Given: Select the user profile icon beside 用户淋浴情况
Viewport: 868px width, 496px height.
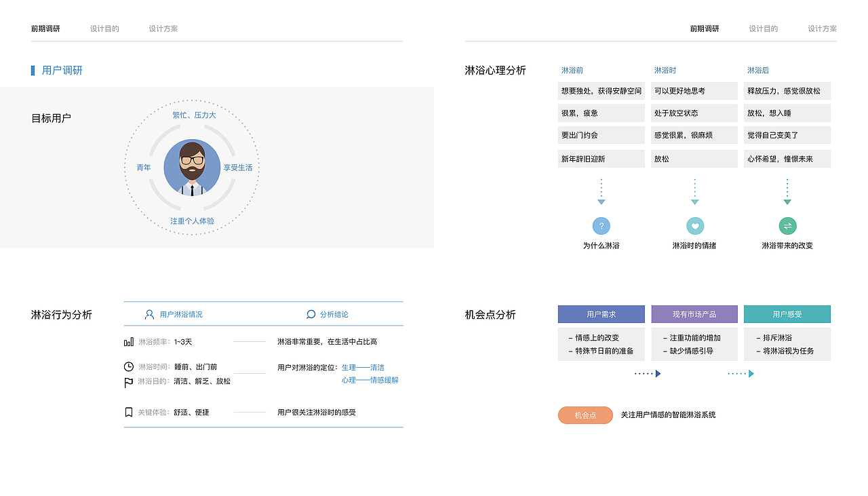Looking at the screenshot, I should tap(149, 314).
